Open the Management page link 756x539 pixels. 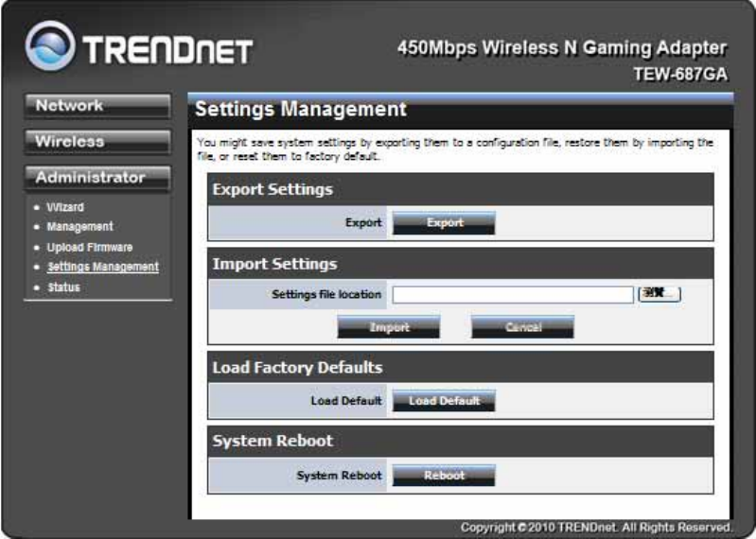[80, 226]
